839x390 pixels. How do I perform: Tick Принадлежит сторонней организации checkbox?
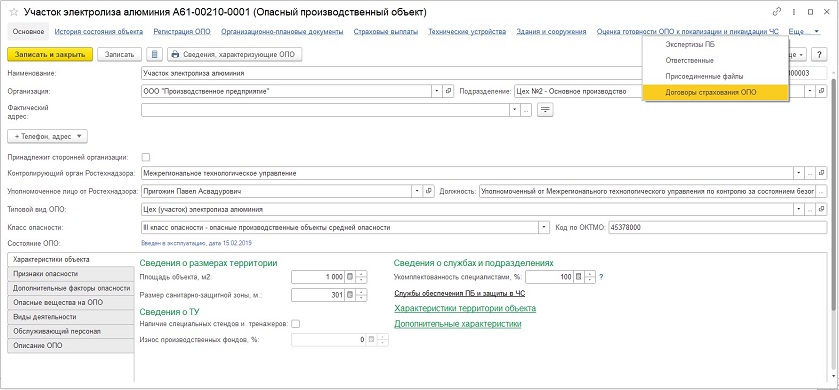(x=146, y=157)
